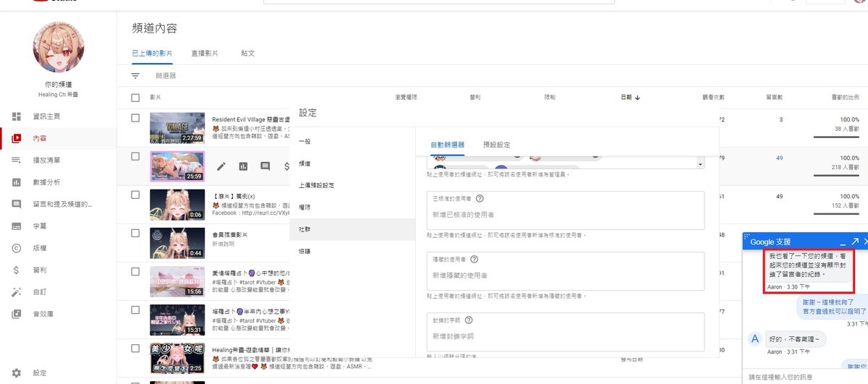Click the pencil edit icon on highlighted video

point(221,166)
